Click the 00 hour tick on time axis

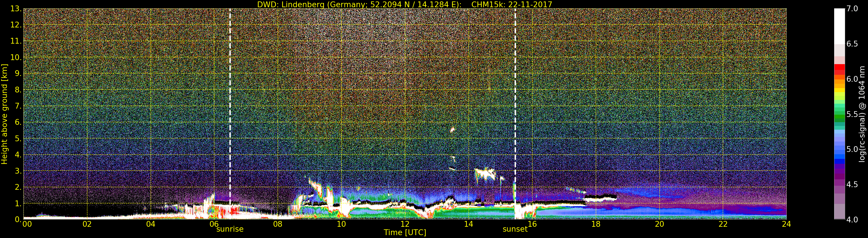pos(27,224)
